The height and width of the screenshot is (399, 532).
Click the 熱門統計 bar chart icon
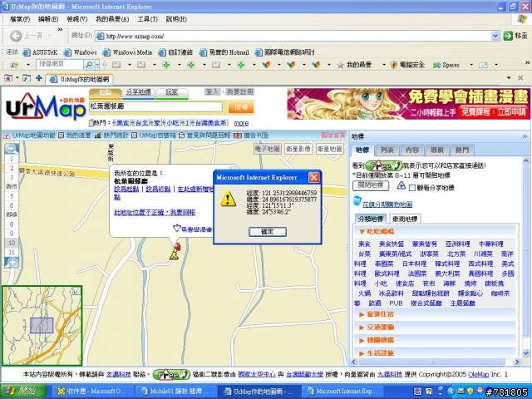point(98,135)
